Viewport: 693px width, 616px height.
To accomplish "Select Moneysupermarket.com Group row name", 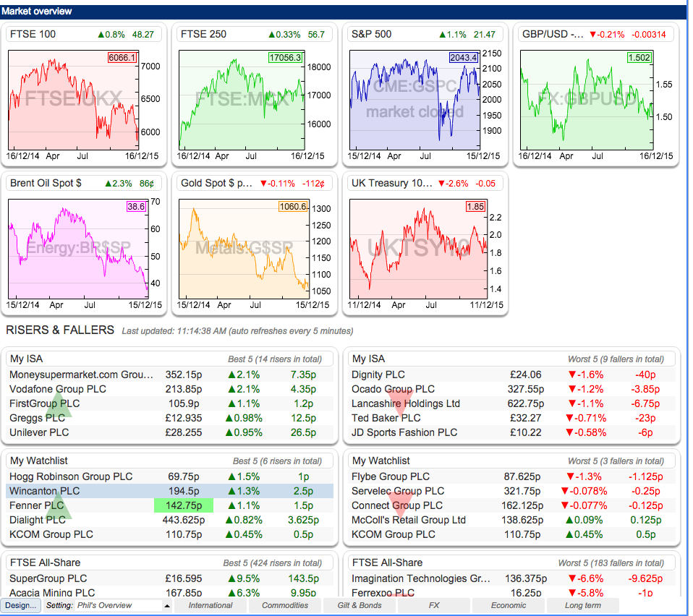I will [81, 375].
